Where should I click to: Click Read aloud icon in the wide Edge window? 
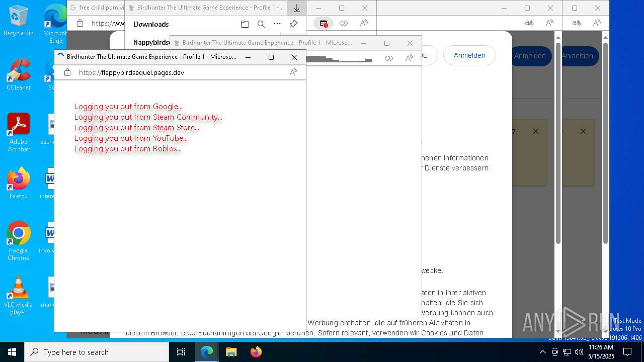tap(549, 23)
